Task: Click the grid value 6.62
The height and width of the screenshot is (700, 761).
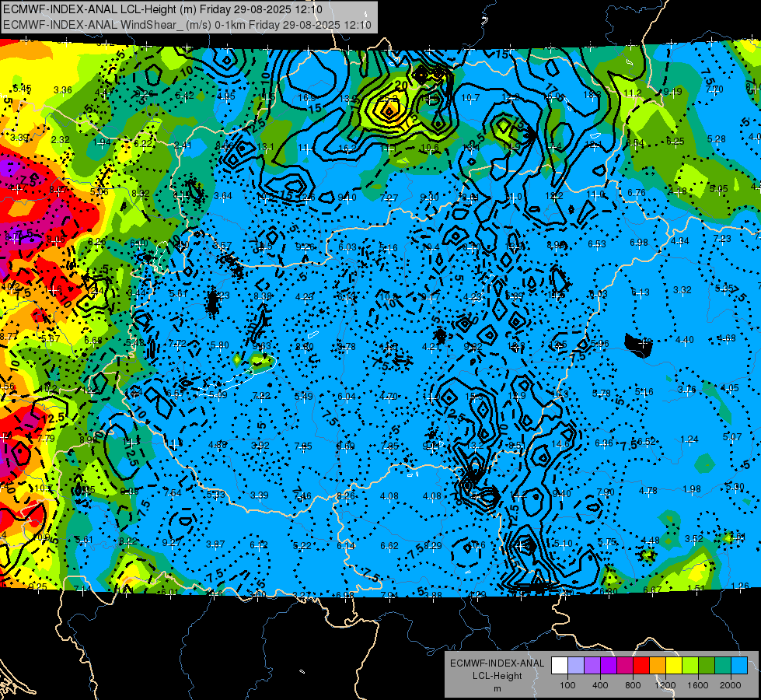Action: click(389, 546)
